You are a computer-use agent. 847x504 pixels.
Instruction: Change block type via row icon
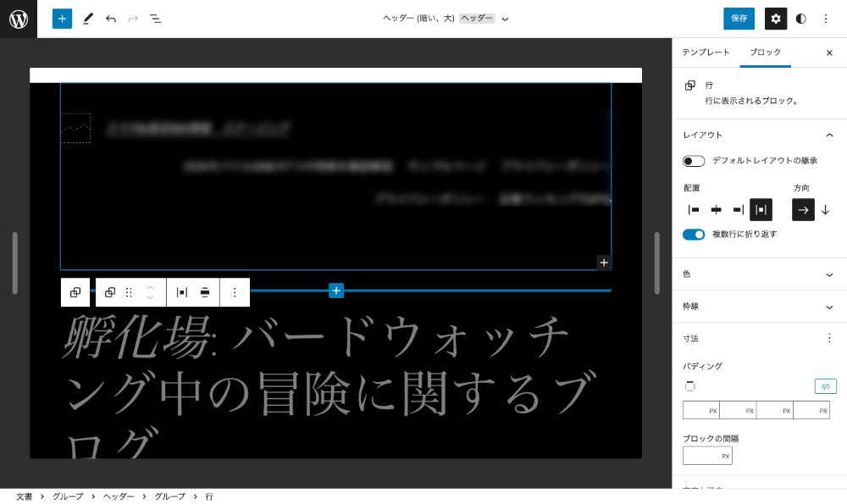(x=110, y=292)
